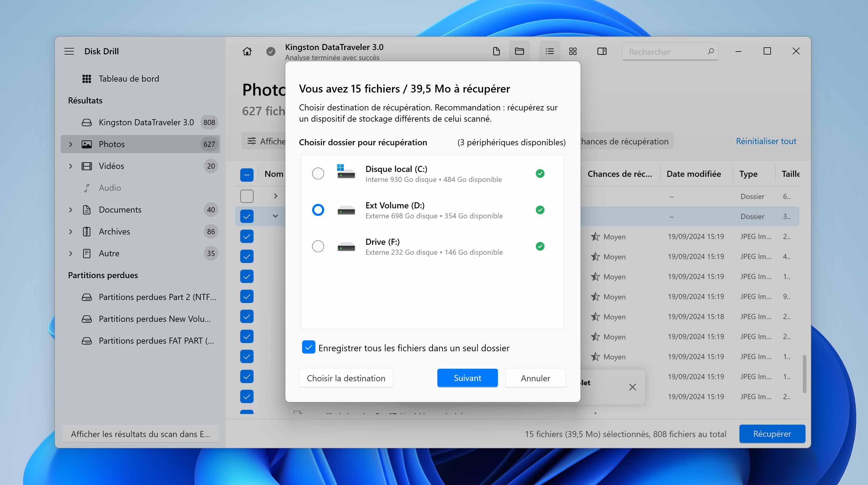Click Réinitialiser tout link

point(765,141)
